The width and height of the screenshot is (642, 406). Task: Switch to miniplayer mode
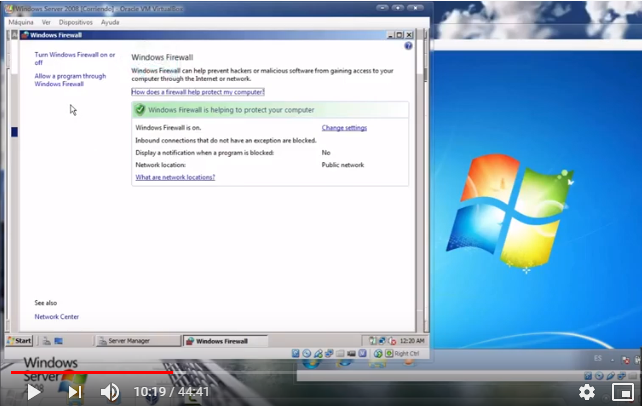click(623, 392)
